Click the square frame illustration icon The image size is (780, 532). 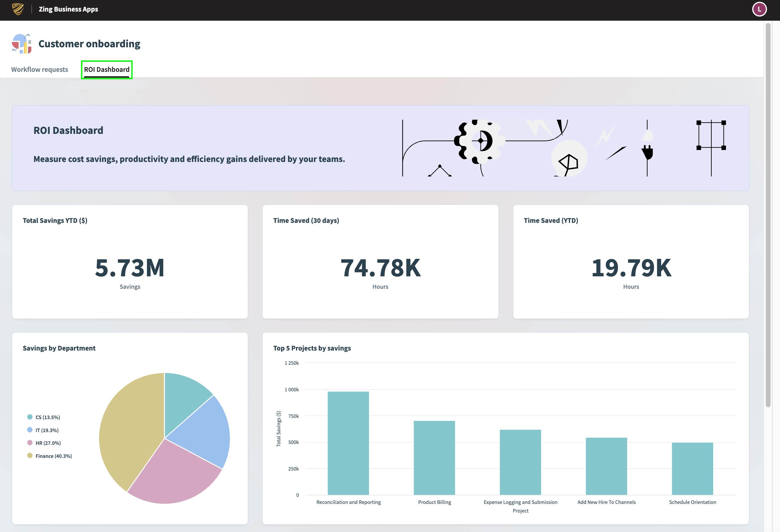click(x=711, y=135)
